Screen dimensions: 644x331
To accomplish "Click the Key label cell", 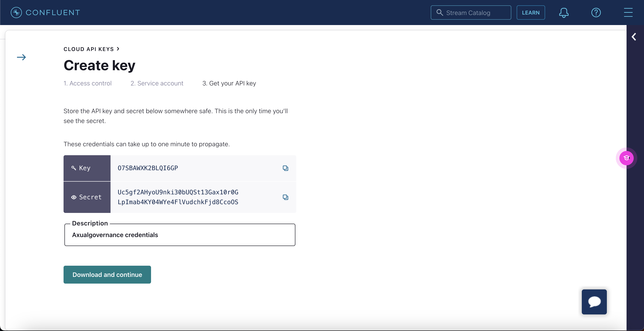I will pos(87,168).
